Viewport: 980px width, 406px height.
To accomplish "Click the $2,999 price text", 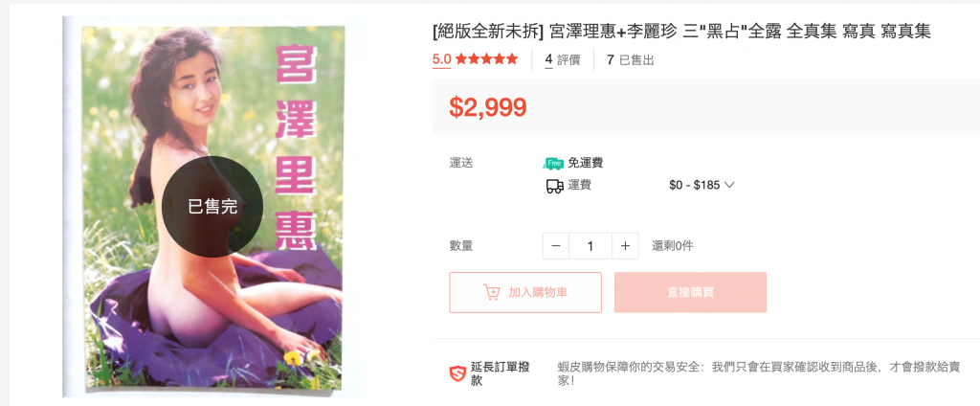I will [487, 107].
